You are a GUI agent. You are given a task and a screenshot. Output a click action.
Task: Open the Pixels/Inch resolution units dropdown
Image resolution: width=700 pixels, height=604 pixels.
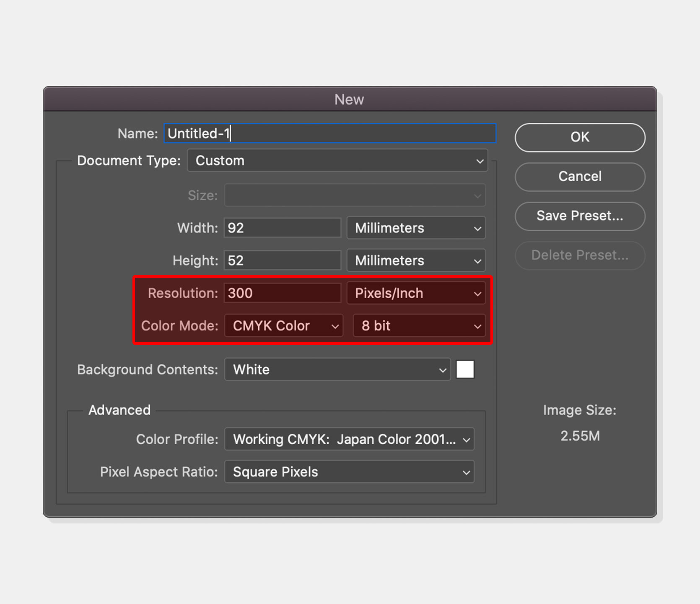[x=416, y=293]
